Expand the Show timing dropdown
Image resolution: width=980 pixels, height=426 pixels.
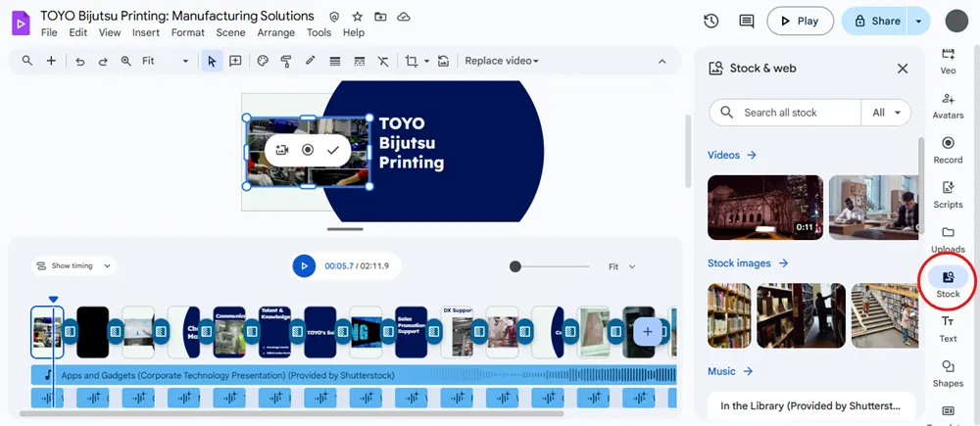(74, 265)
